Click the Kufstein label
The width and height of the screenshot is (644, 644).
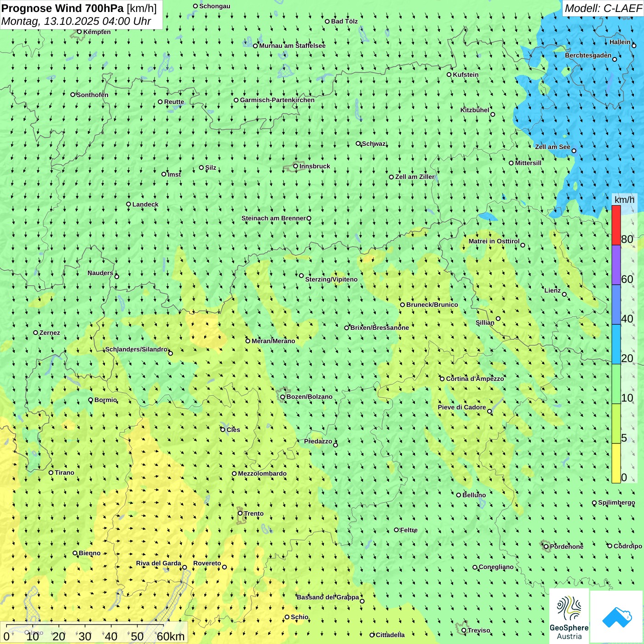pos(466,75)
